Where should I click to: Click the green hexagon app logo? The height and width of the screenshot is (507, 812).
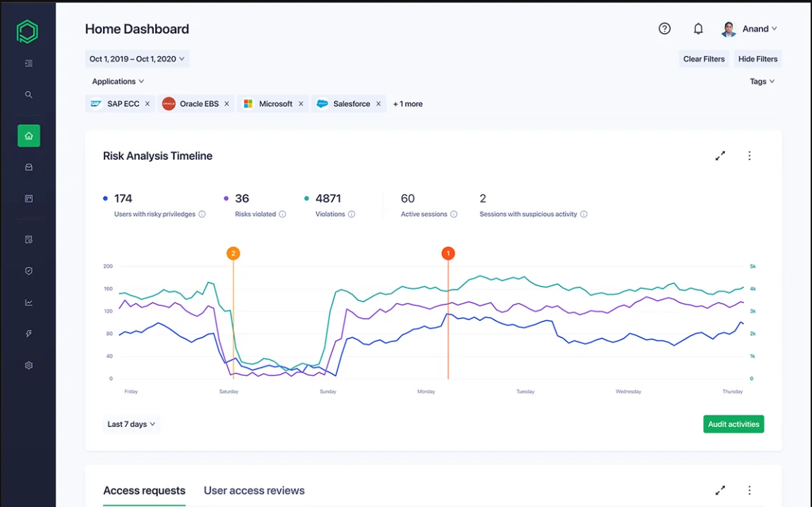(27, 32)
